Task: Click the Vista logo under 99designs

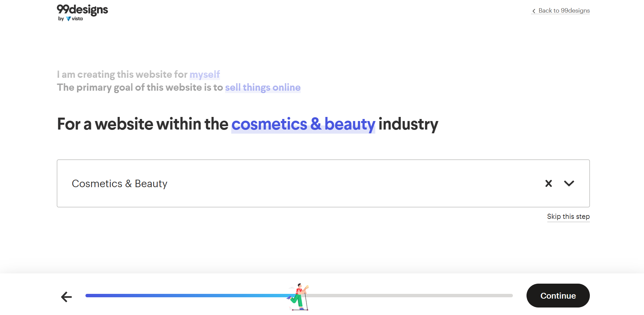Action: click(74, 19)
